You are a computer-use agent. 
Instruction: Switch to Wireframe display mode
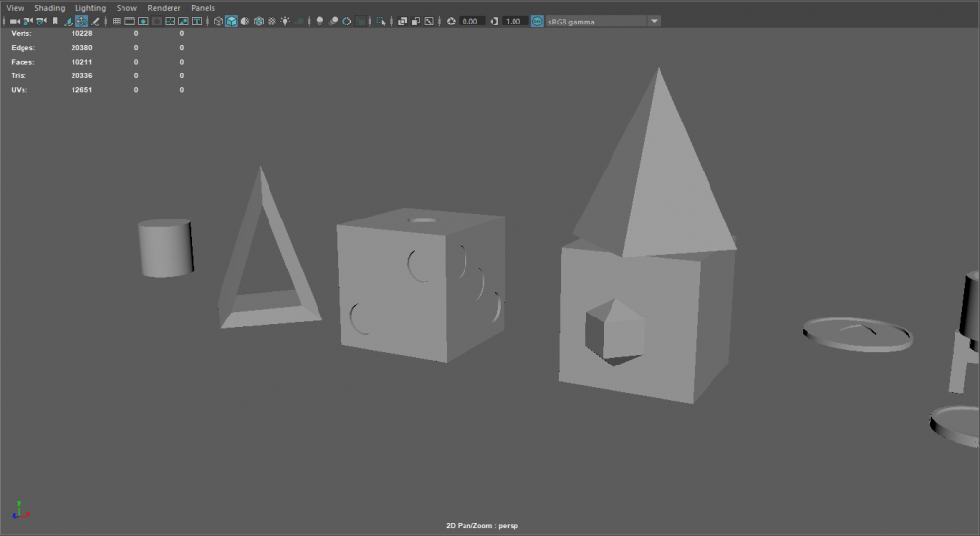(218, 21)
